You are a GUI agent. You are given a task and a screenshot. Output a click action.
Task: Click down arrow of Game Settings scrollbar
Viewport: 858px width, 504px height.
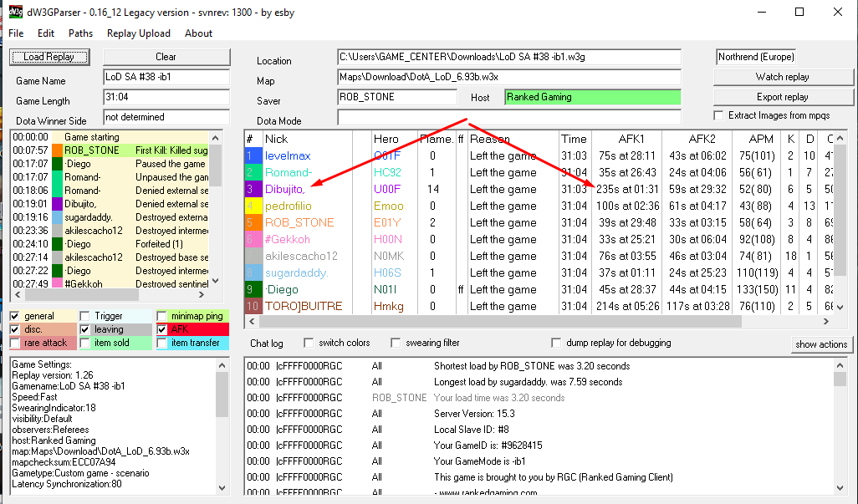pyautogui.click(x=222, y=487)
